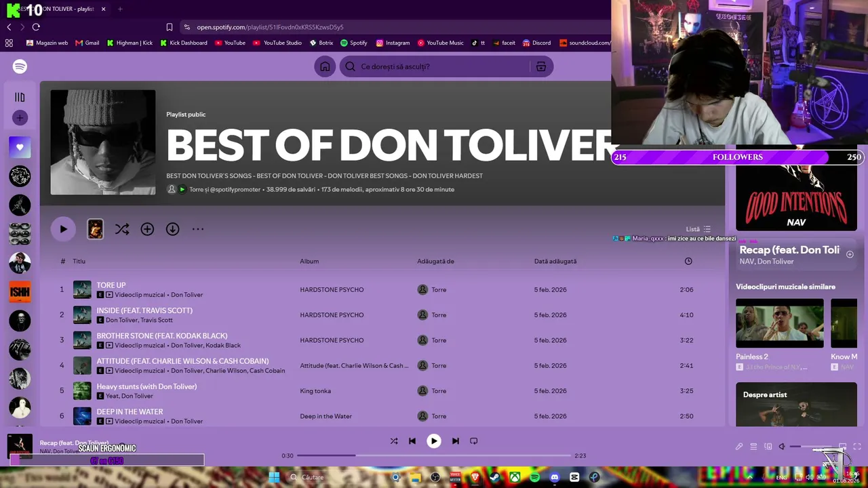Viewport: 868px width, 488px height.
Task: Save the playlist to Your Library
Action: tap(147, 229)
